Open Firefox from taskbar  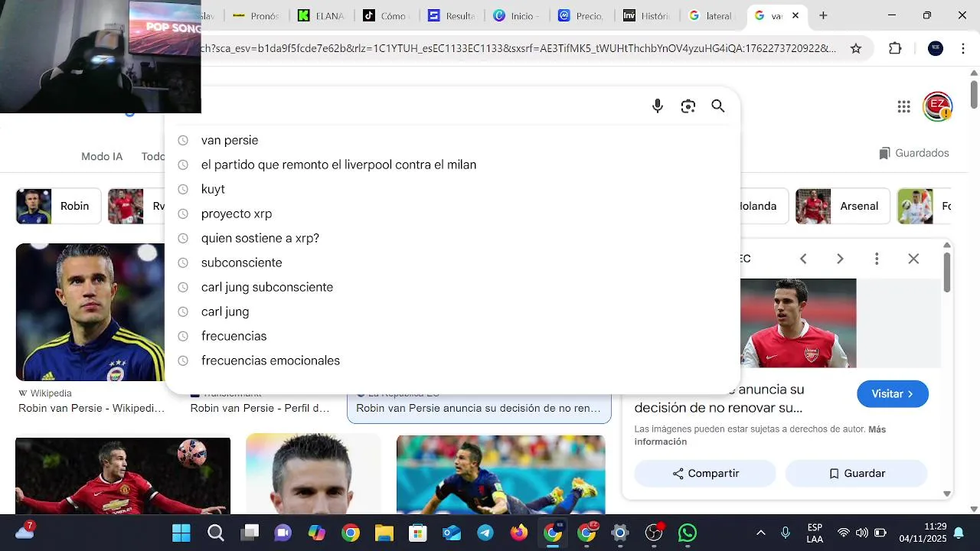point(519,533)
